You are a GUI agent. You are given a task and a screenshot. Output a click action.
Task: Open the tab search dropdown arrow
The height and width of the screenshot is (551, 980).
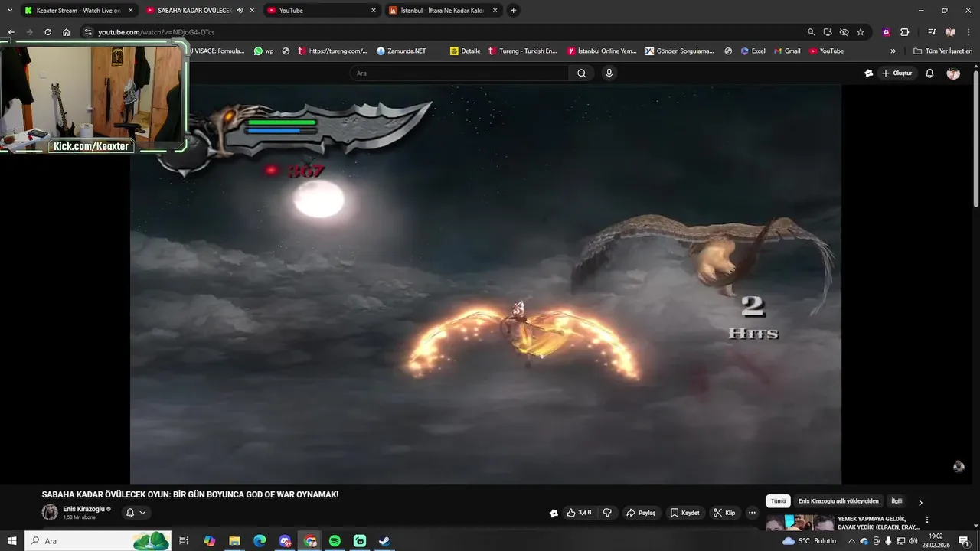click(10, 10)
